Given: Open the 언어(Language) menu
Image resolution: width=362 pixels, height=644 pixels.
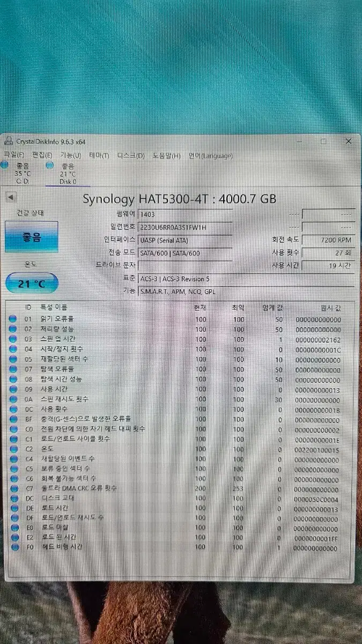Looking at the screenshot, I should coord(210,156).
